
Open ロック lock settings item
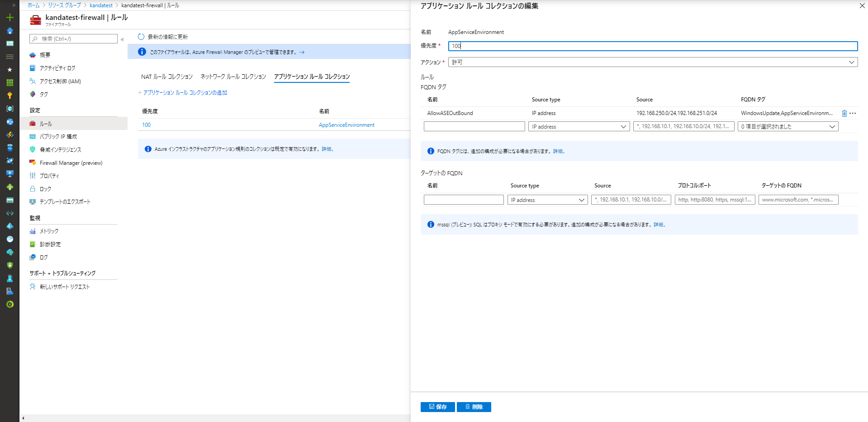(x=45, y=189)
